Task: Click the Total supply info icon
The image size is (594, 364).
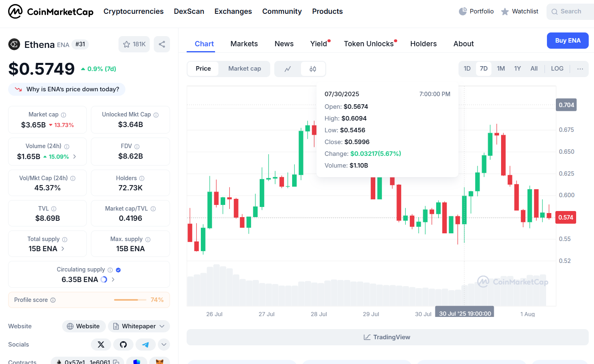Action: tap(65, 239)
